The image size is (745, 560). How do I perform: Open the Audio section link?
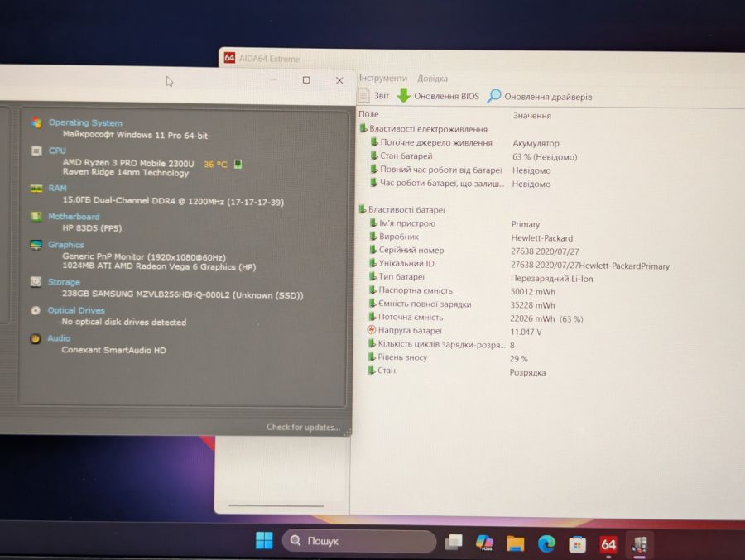click(59, 338)
